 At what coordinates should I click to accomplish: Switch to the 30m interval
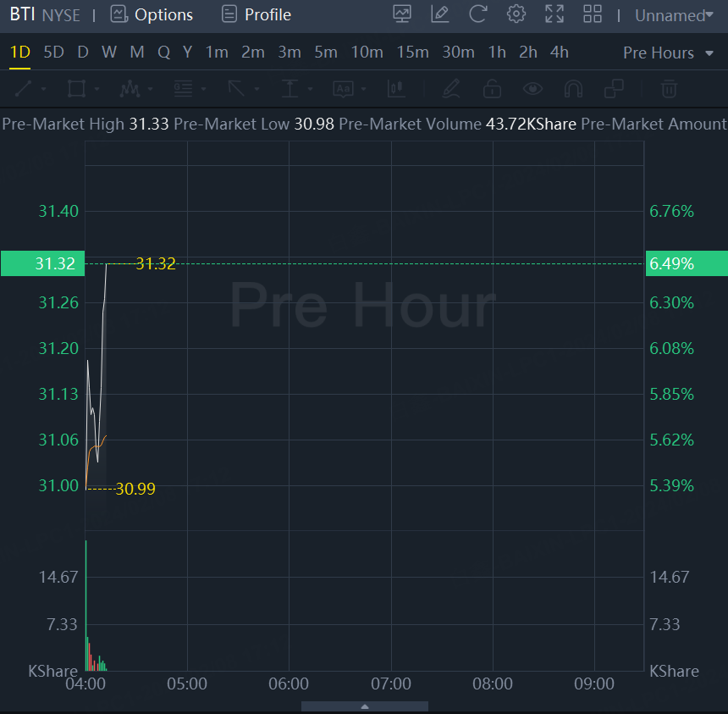click(x=458, y=52)
